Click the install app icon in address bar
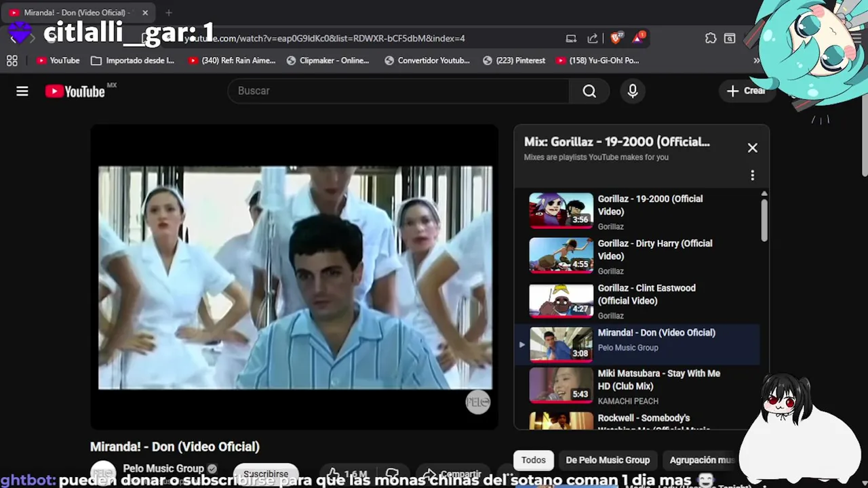This screenshot has height=488, width=868. (x=571, y=39)
